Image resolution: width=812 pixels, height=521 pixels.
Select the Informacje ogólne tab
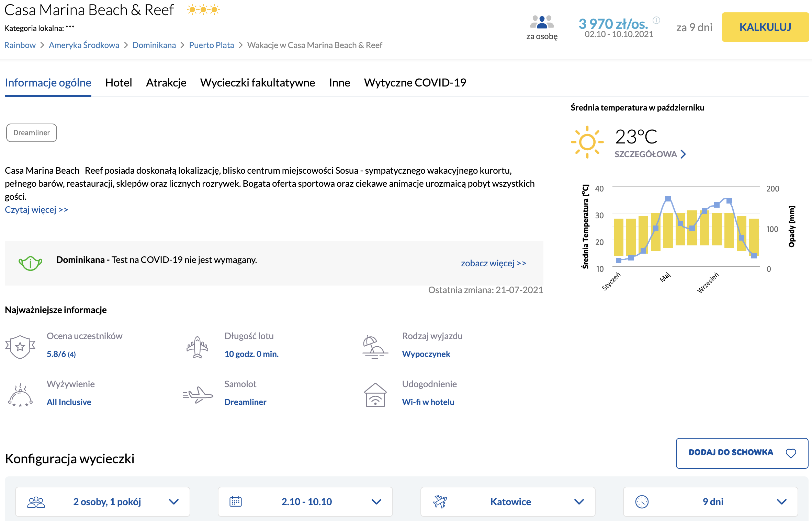click(x=48, y=83)
